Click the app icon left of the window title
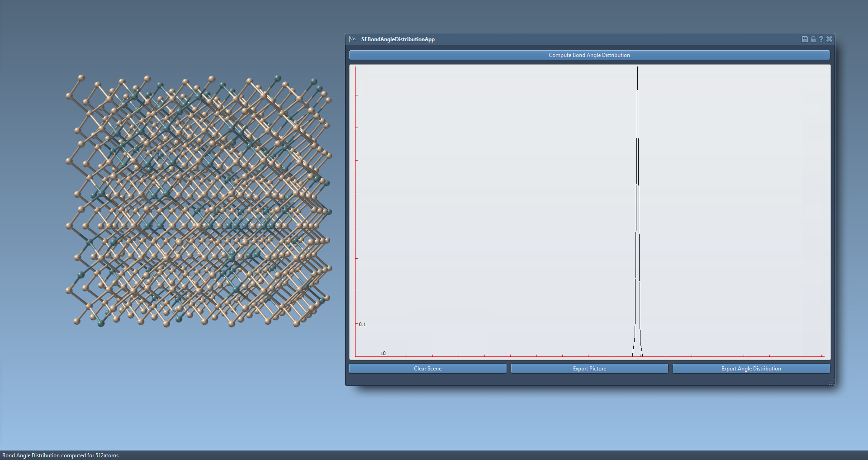The width and height of the screenshot is (868, 460). click(352, 39)
